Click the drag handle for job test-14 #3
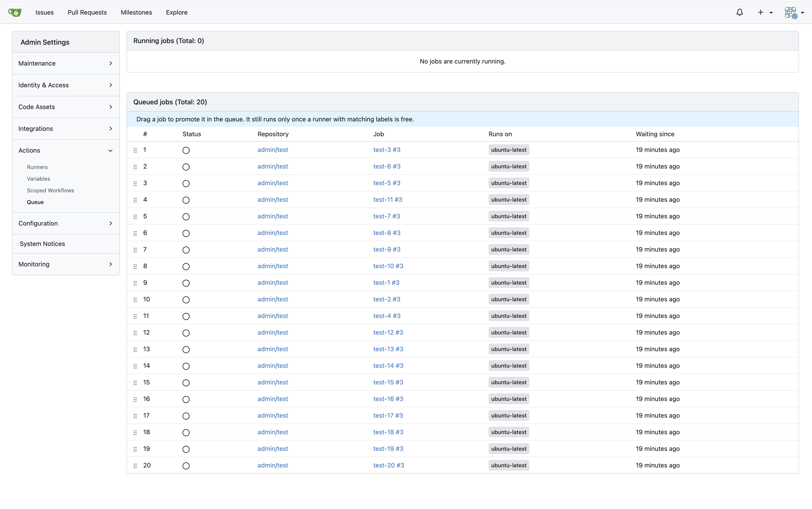The image size is (812, 509). [135, 366]
